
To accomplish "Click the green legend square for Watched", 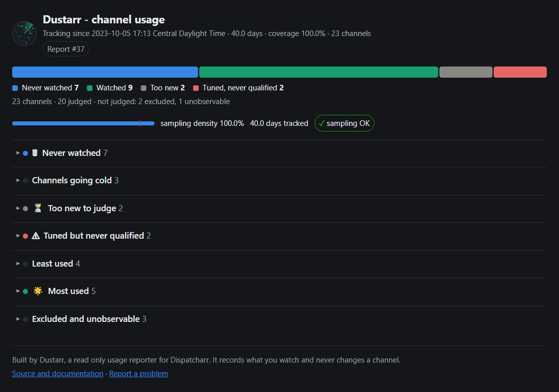I will [89, 88].
